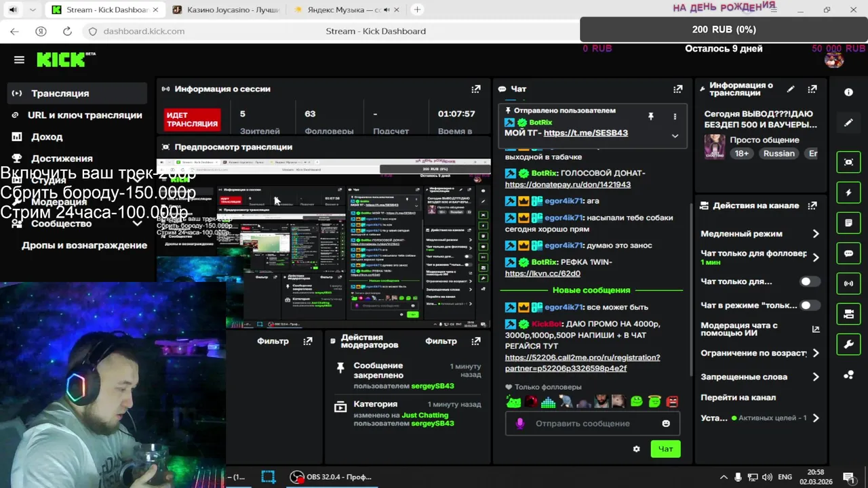Click the three-dots cluster sidebar icon

pyautogui.click(x=848, y=375)
